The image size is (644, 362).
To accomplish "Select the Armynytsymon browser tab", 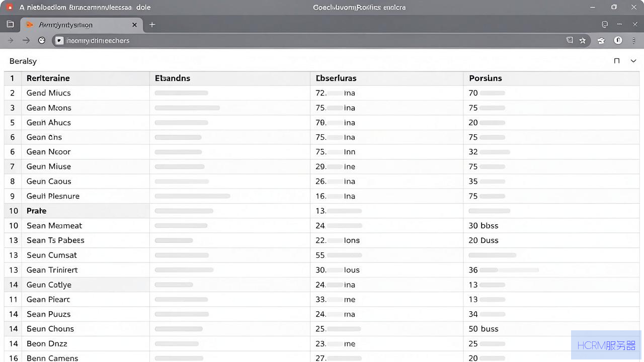I will pos(82,25).
